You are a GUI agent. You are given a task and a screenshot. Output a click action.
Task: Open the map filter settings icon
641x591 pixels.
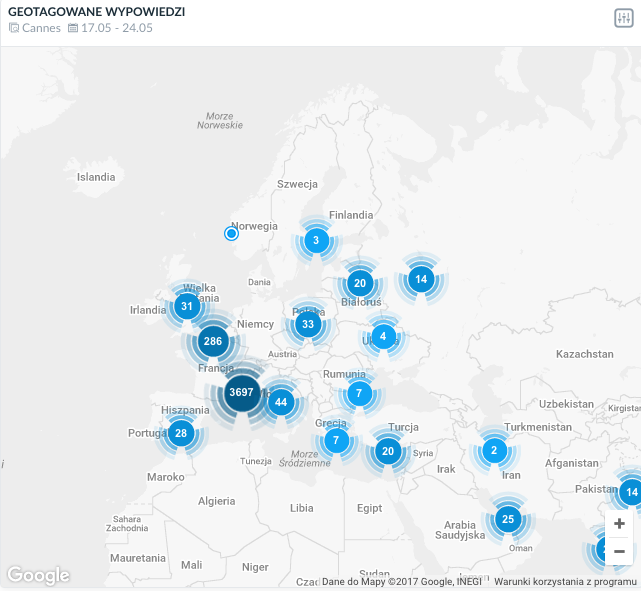point(623,18)
